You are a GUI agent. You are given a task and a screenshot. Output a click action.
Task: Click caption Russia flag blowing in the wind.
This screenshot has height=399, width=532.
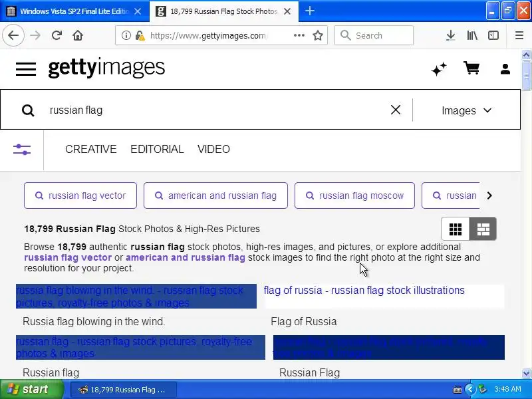(x=94, y=321)
